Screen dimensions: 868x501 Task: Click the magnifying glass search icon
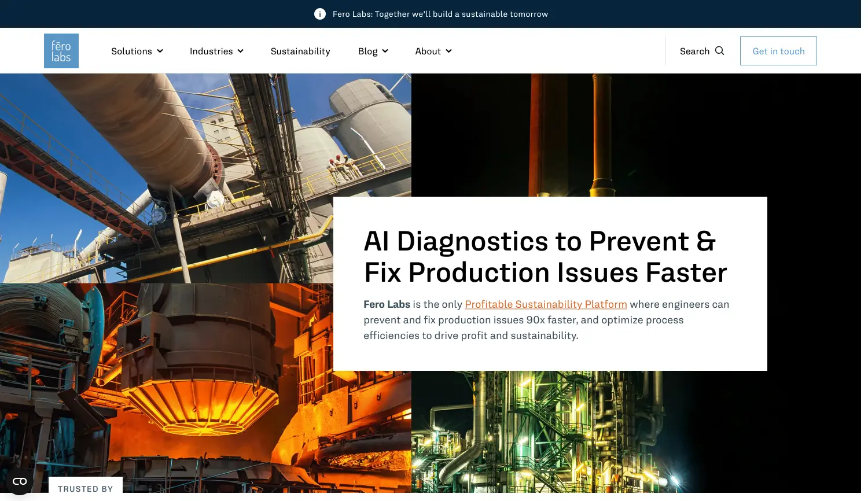[719, 51]
